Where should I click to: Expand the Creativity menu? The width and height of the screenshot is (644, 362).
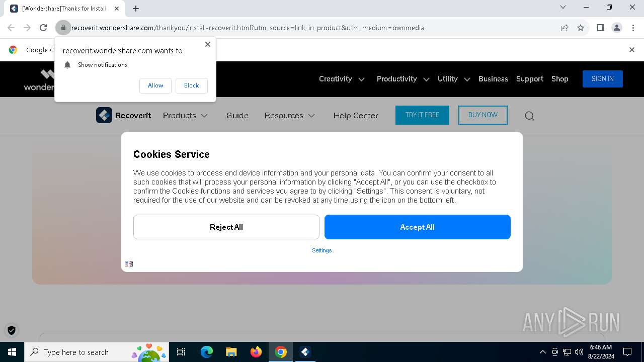[x=342, y=79]
